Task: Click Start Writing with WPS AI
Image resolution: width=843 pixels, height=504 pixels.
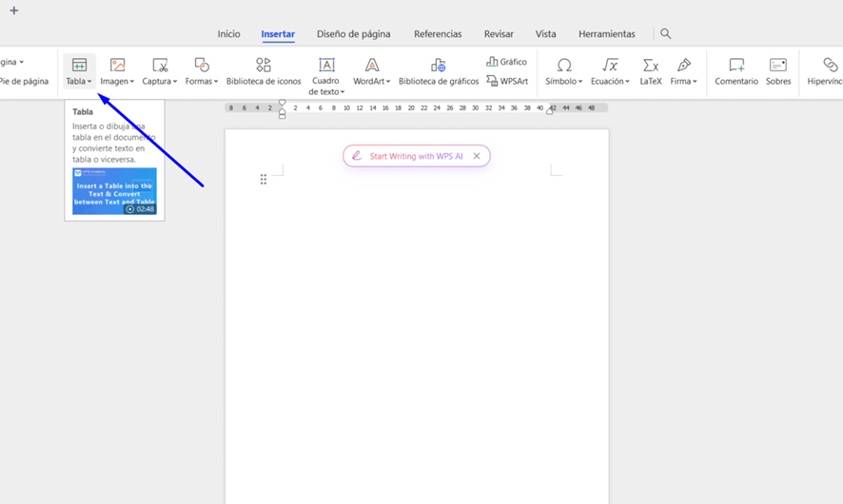Action: click(407, 156)
